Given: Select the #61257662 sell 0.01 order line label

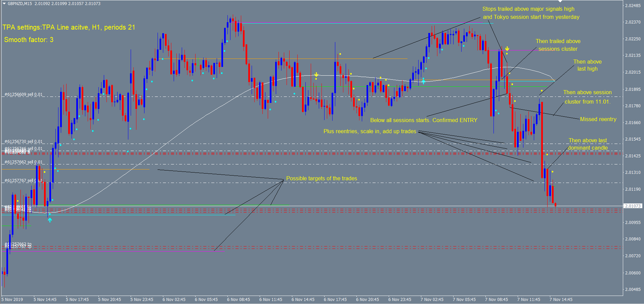Looking at the screenshot, I should click(x=24, y=162).
